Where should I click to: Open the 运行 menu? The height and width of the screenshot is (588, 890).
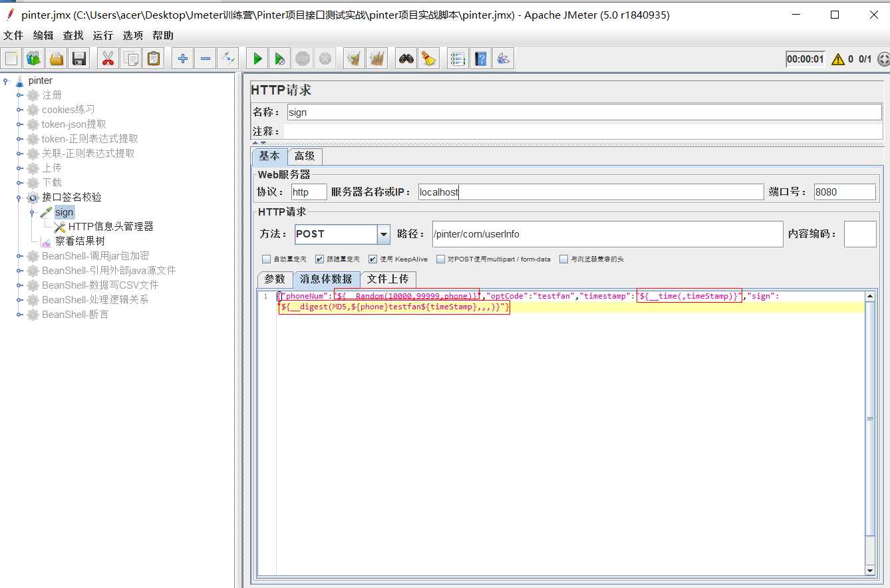(x=103, y=35)
